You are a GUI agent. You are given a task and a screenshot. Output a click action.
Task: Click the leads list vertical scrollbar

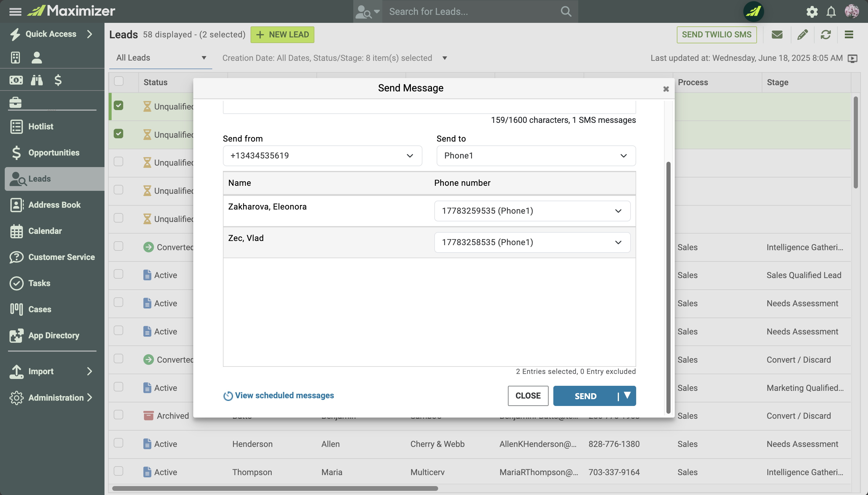point(856,142)
